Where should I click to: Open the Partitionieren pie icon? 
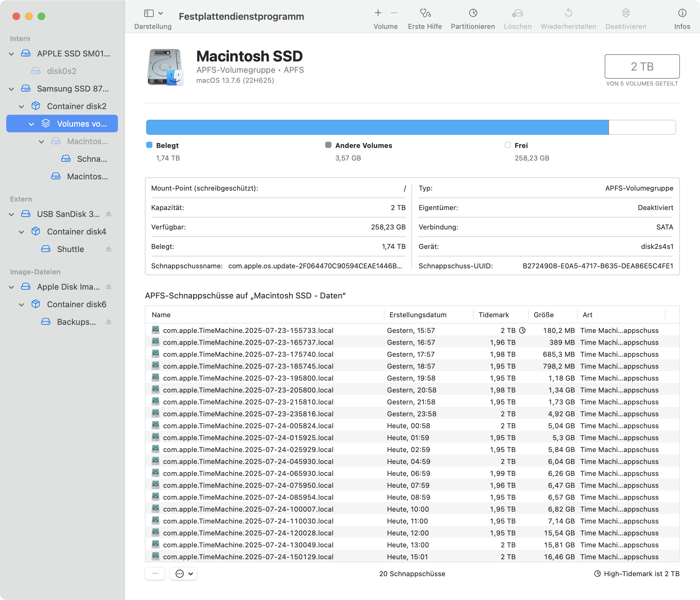(473, 13)
